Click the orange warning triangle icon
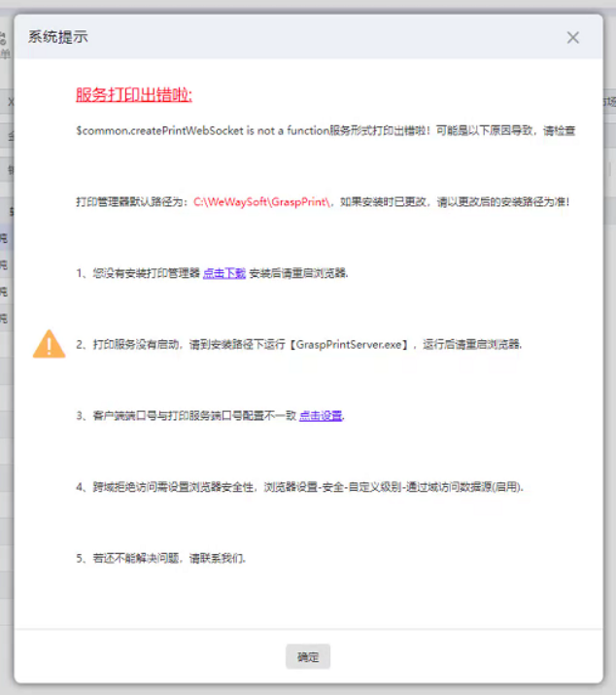This screenshot has width=616, height=695. (x=50, y=344)
